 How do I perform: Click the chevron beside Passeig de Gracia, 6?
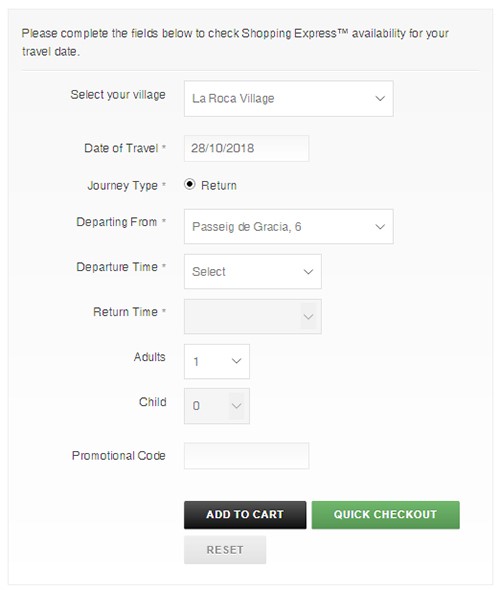pos(380,227)
